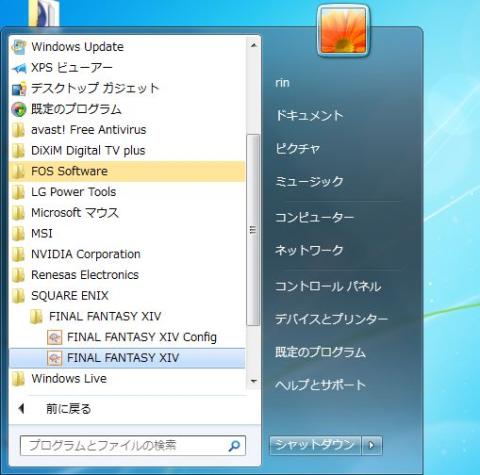
Task: Expand the Windows Live folder
Action: point(127,379)
